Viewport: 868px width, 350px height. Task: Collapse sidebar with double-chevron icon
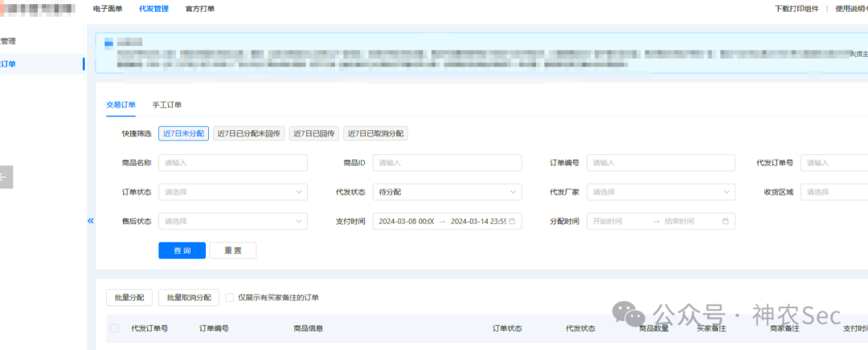coord(90,222)
